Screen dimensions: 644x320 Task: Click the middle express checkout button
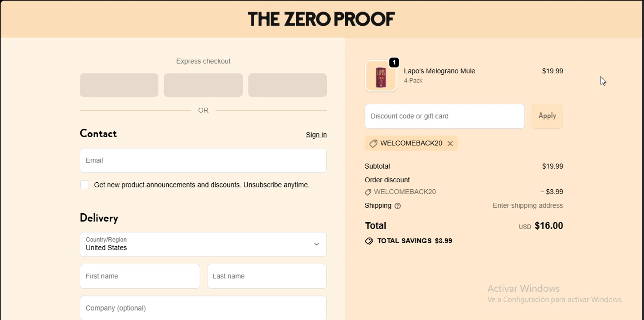(203, 85)
